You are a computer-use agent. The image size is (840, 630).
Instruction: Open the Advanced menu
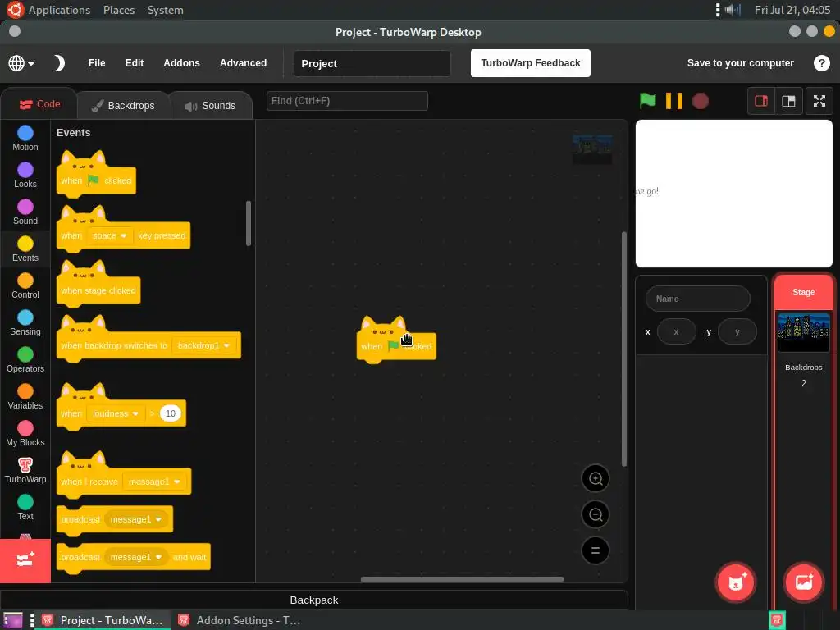tap(243, 63)
